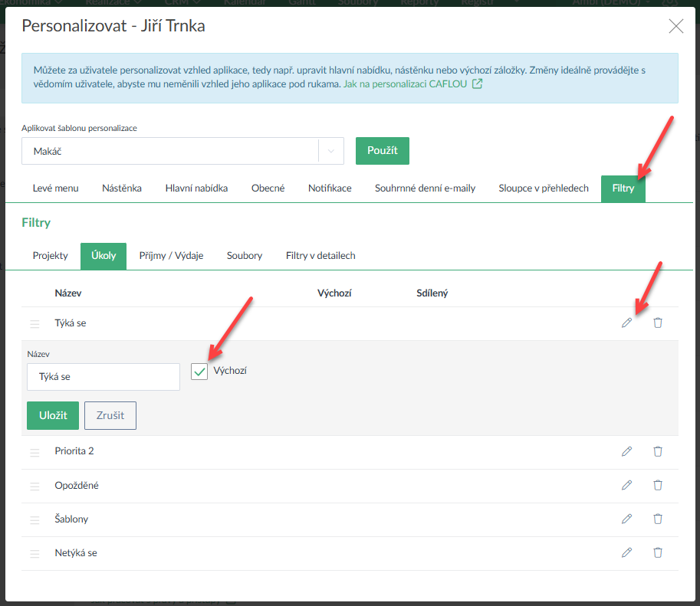Grab the drag handle of 'Priorita 2' row
This screenshot has width=700, height=606.
35,452
